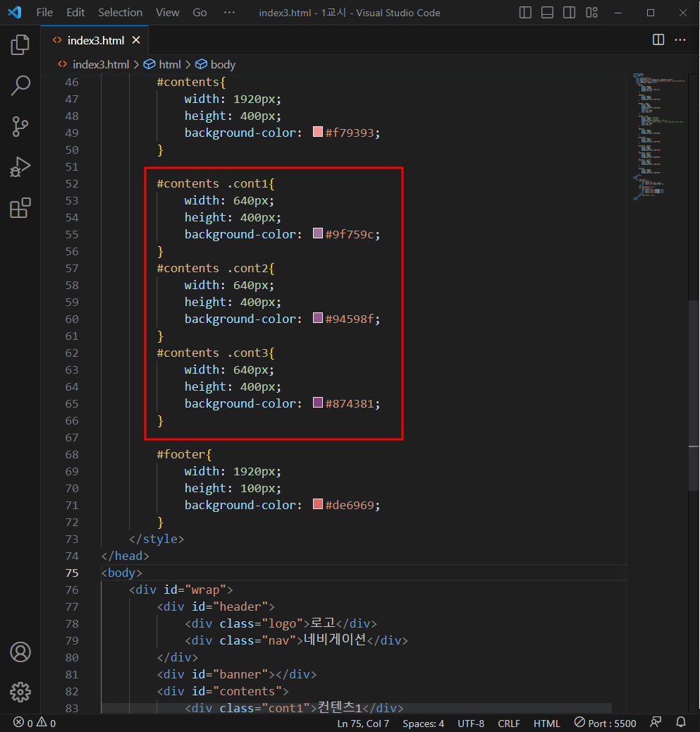Viewport: 700px width, 732px height.
Task: Click the </head> closing tag
Action: pyautogui.click(x=125, y=556)
